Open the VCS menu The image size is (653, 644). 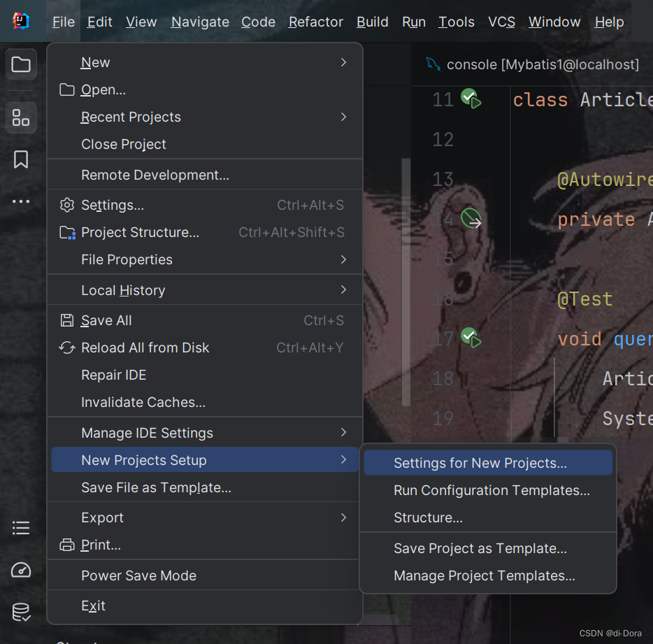[x=501, y=22]
